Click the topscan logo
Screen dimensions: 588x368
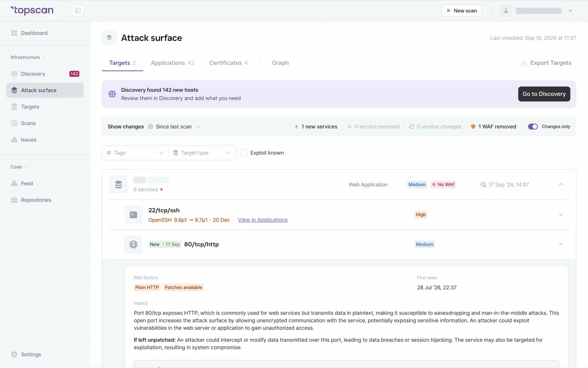(x=32, y=11)
